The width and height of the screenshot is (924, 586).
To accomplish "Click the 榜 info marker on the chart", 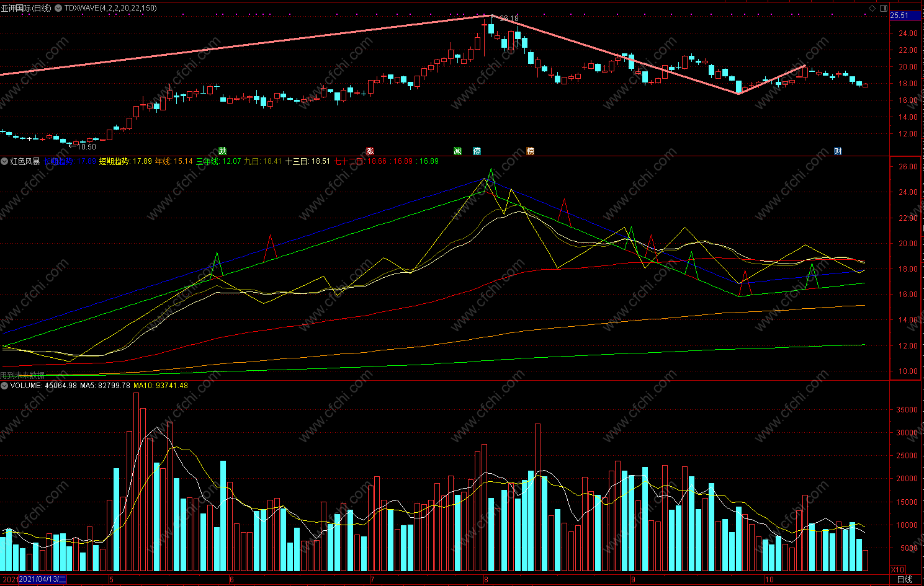I will click(x=531, y=151).
